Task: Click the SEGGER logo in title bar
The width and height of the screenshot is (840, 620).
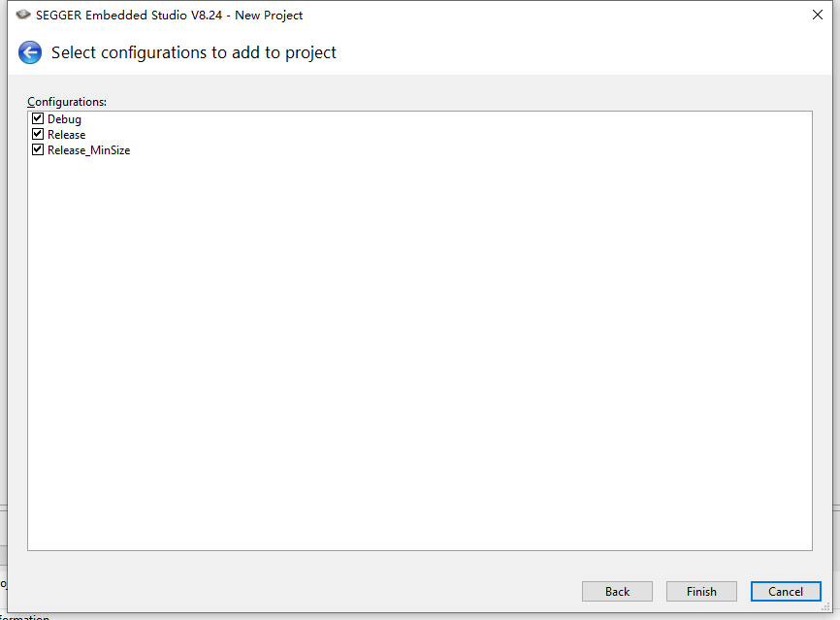Action: [x=23, y=15]
